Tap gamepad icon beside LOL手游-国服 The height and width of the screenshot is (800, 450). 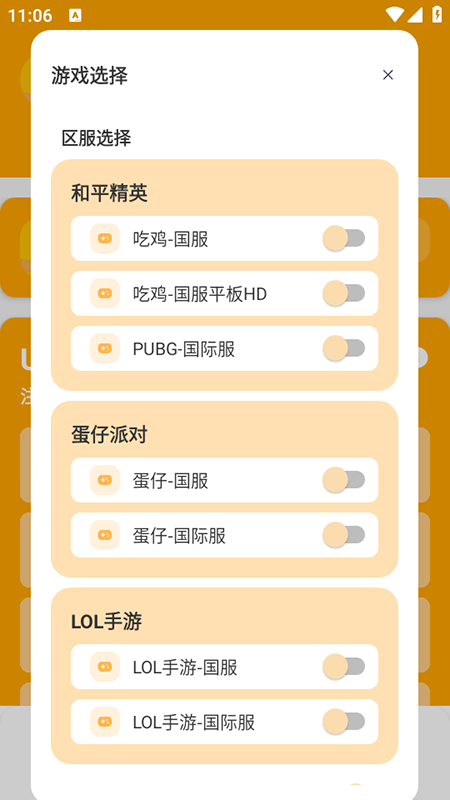point(105,667)
